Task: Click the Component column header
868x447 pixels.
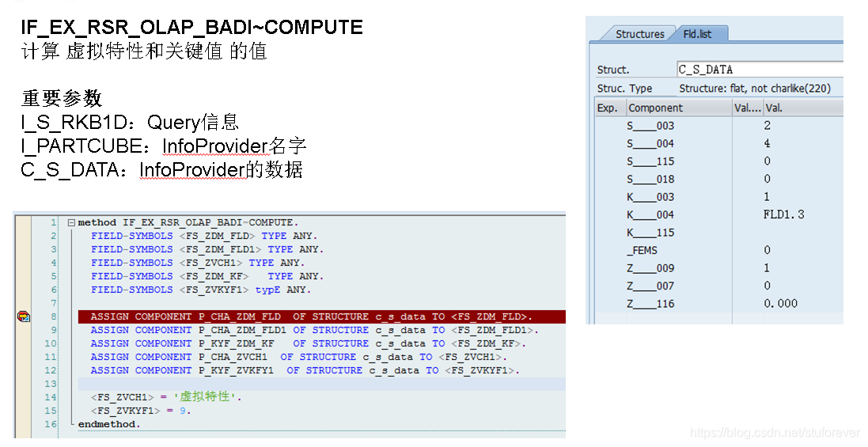Action: point(679,108)
